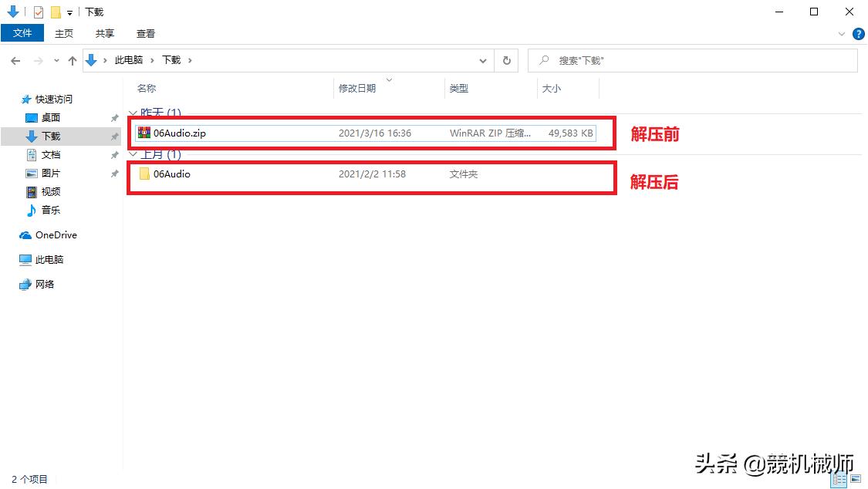The width and height of the screenshot is (868, 489).
Task: Click 下载 in the address bar path
Action: pos(171,59)
